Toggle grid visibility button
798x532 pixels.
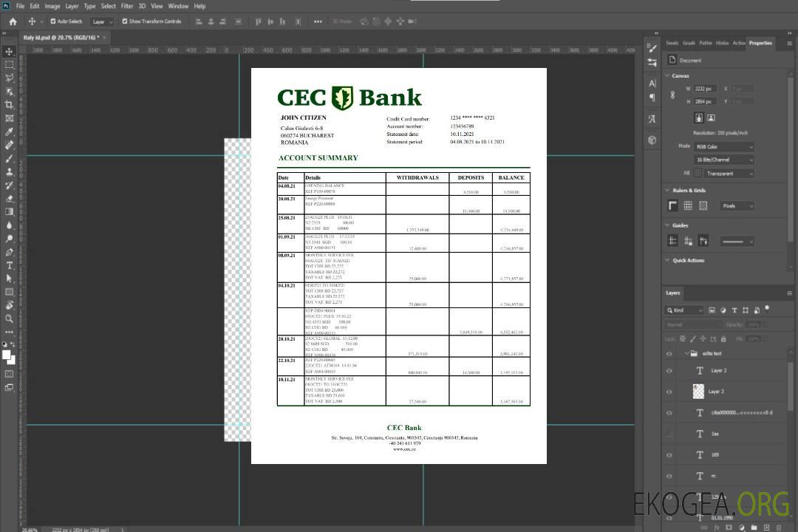(688, 205)
